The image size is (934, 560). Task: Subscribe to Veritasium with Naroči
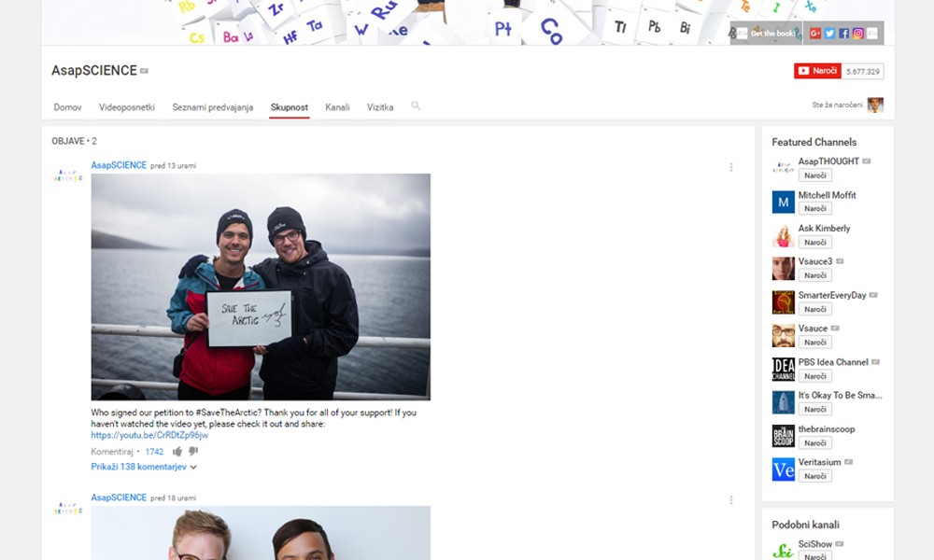point(814,476)
